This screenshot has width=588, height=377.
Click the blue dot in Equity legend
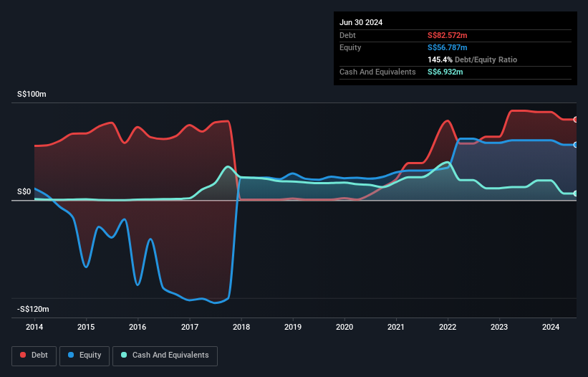point(71,355)
